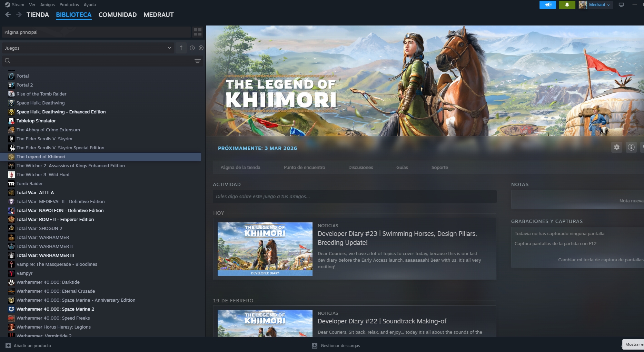This screenshot has height=352, width=644.
Task: Click the sort ascending arrow button
Action: (x=181, y=48)
